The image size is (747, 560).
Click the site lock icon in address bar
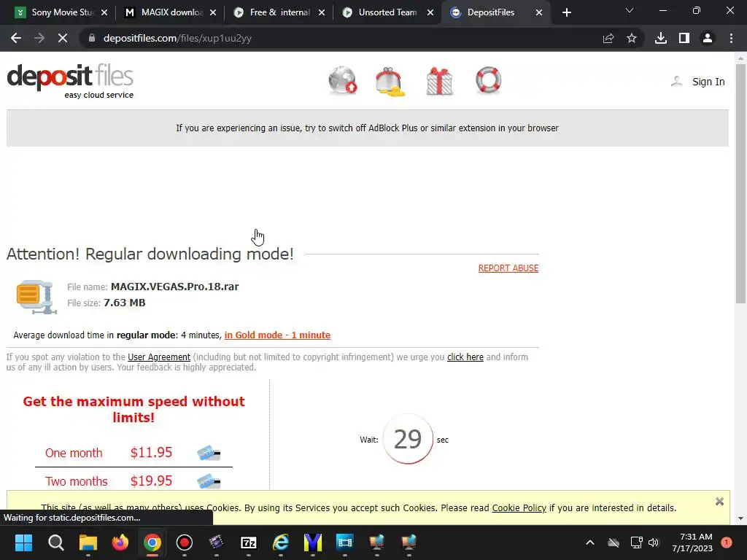pos(92,38)
